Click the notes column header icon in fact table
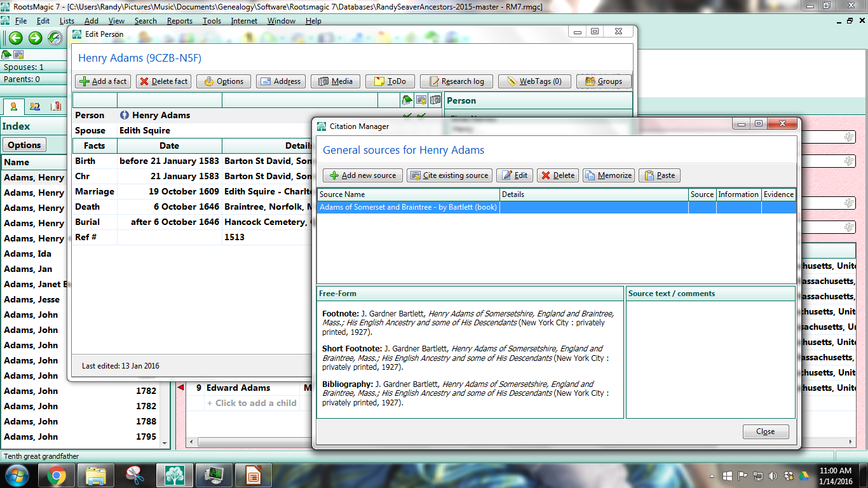Screen dimensions: 868x488 (407, 100)
